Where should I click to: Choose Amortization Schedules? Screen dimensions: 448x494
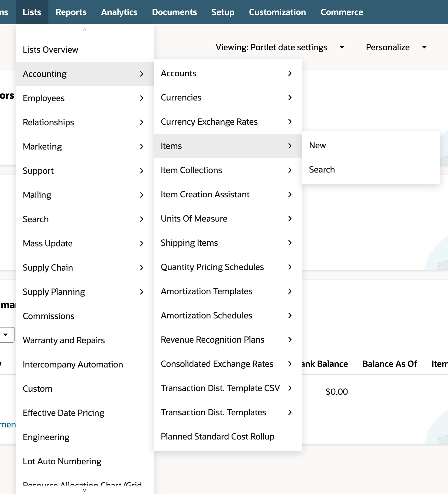[x=228, y=315]
